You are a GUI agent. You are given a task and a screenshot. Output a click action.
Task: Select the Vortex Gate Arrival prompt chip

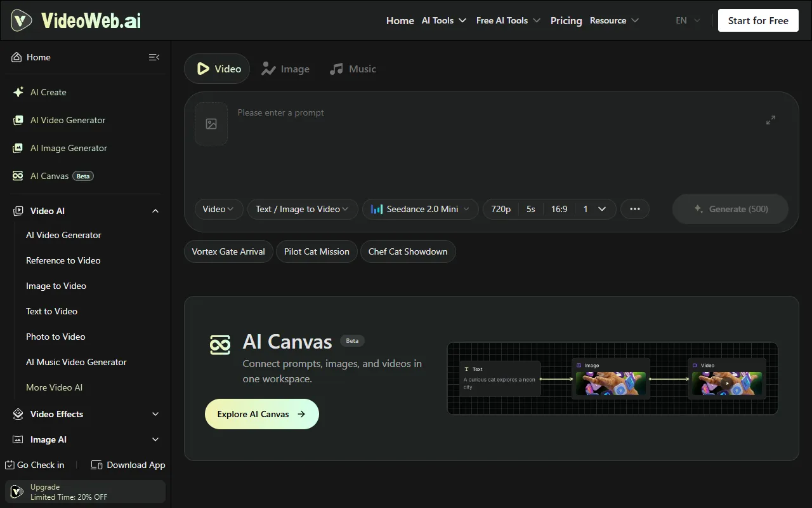pyautogui.click(x=228, y=251)
